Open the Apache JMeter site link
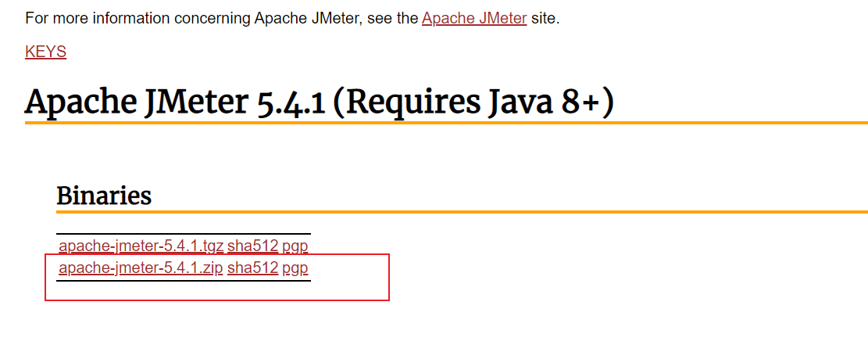The height and width of the screenshot is (352, 868). [473, 18]
